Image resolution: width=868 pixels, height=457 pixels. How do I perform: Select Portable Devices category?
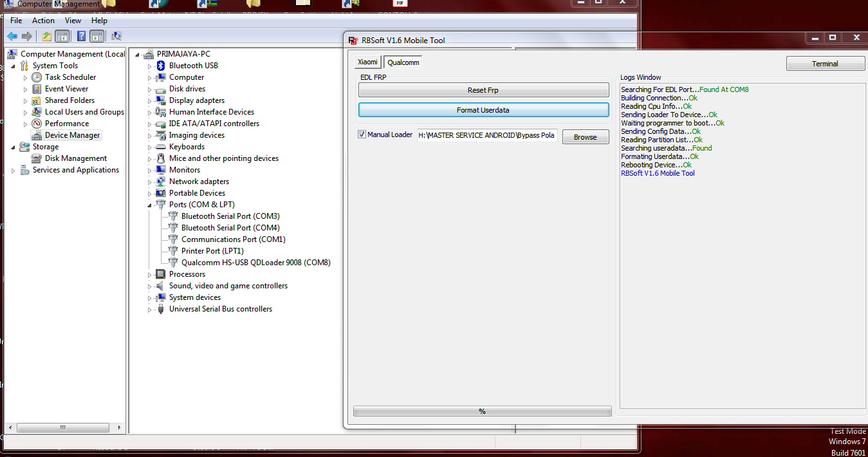(x=197, y=193)
